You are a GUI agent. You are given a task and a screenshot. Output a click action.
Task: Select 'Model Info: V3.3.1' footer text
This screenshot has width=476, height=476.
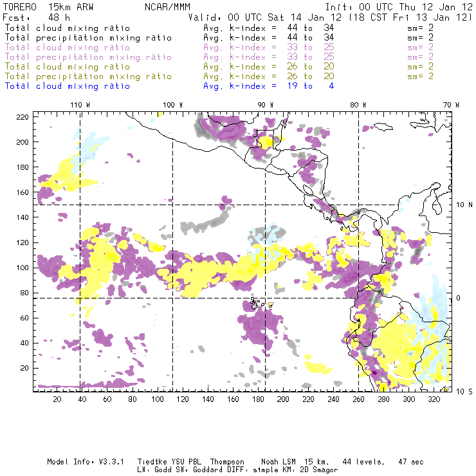86,462
